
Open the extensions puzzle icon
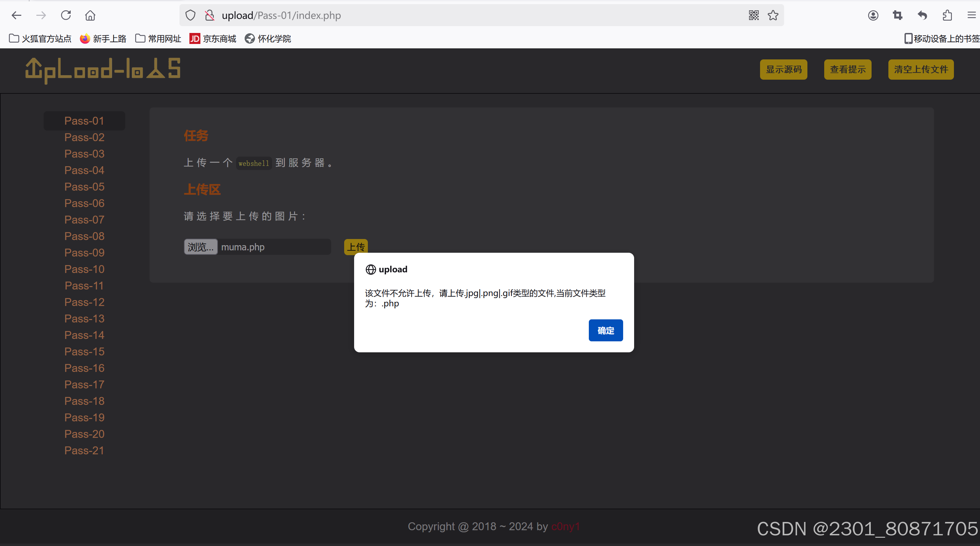pyautogui.click(x=947, y=15)
